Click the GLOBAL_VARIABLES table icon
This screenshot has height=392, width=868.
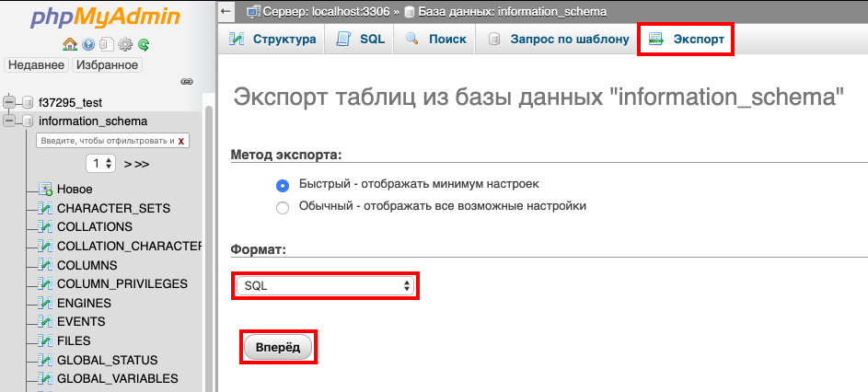pos(45,379)
